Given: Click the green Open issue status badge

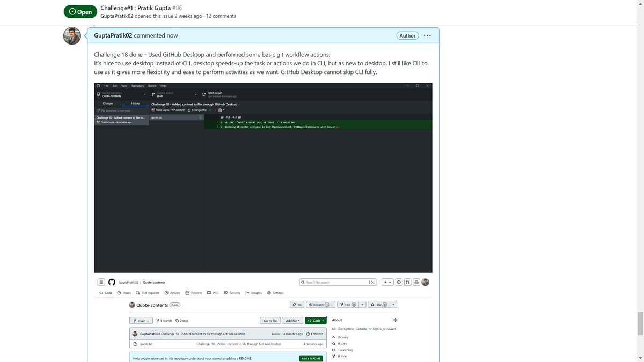Looking at the screenshot, I should [x=80, y=12].
